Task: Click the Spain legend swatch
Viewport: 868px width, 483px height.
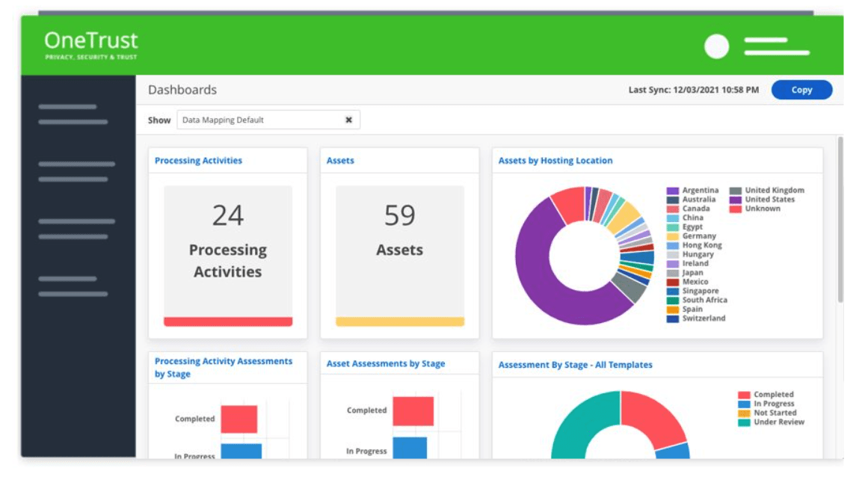Action: (673, 310)
